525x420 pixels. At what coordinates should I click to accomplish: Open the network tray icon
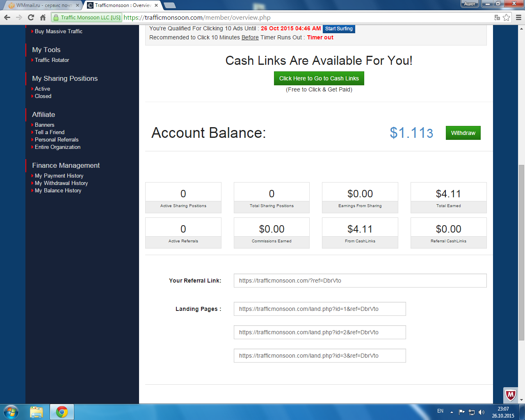point(472,412)
